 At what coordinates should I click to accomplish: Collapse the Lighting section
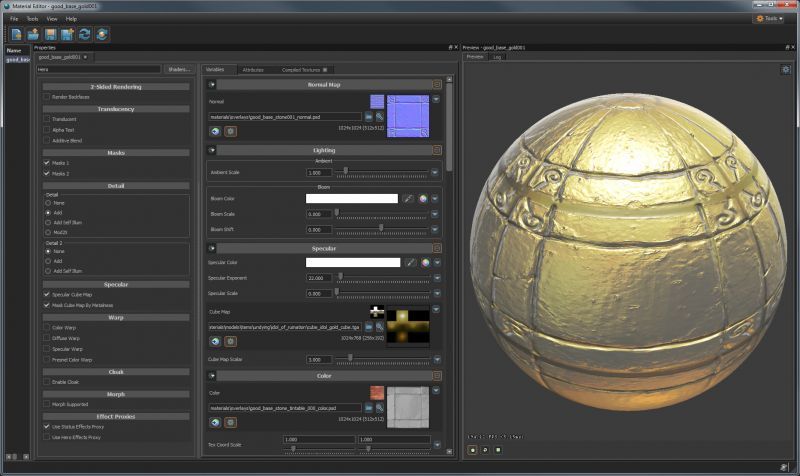pos(212,150)
